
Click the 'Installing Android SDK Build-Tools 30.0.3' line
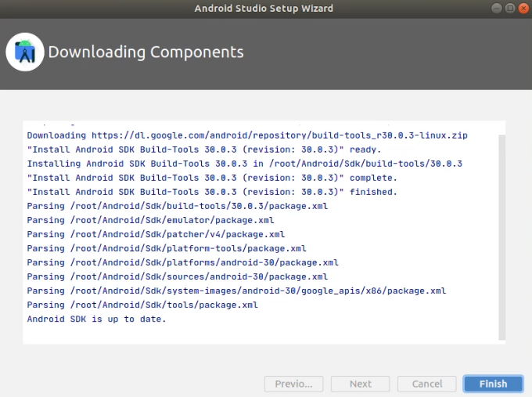(245, 164)
